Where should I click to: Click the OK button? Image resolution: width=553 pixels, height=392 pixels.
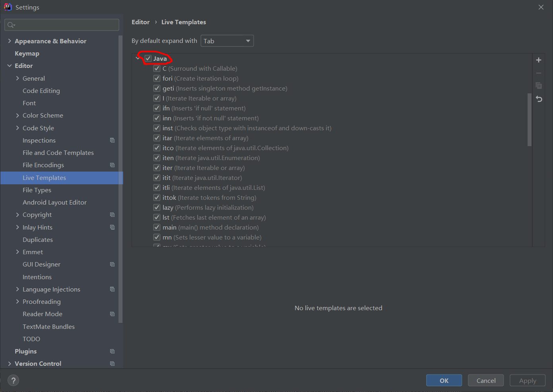[444, 380]
